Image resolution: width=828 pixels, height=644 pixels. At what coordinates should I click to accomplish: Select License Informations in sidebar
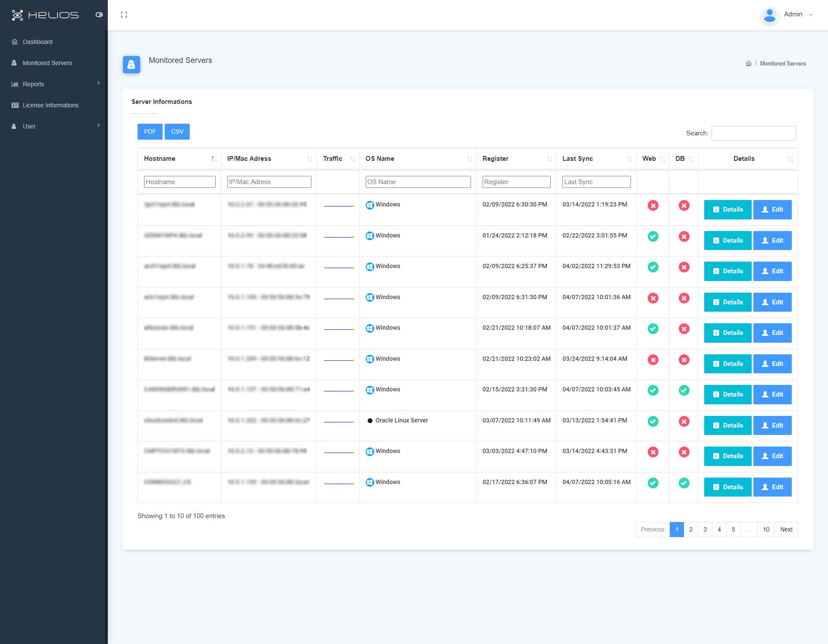tap(50, 105)
